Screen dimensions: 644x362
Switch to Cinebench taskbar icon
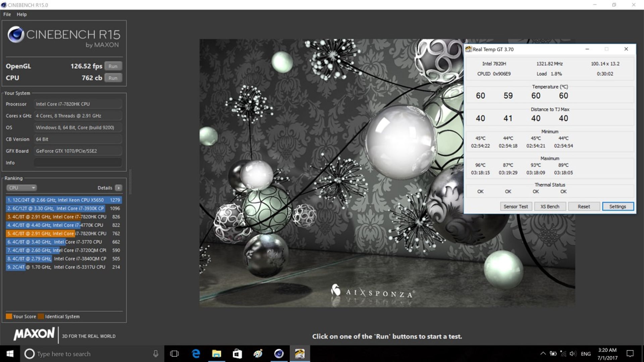click(279, 354)
